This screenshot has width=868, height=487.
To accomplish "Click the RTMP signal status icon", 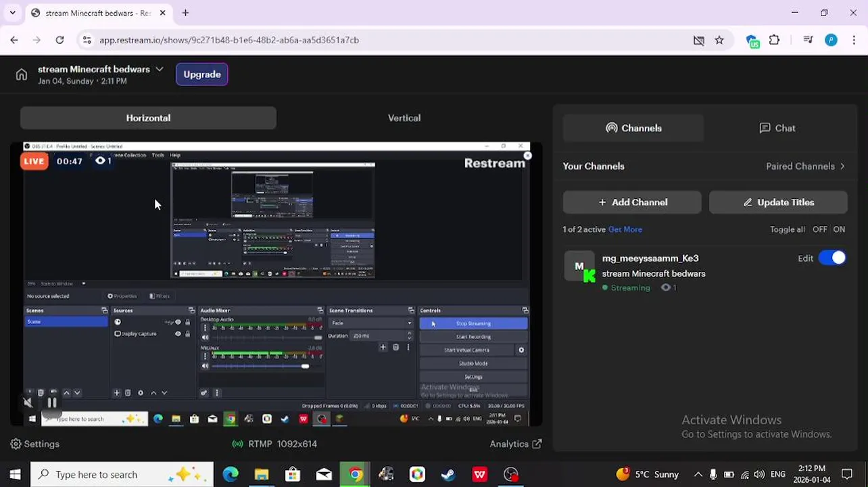I will (x=238, y=444).
